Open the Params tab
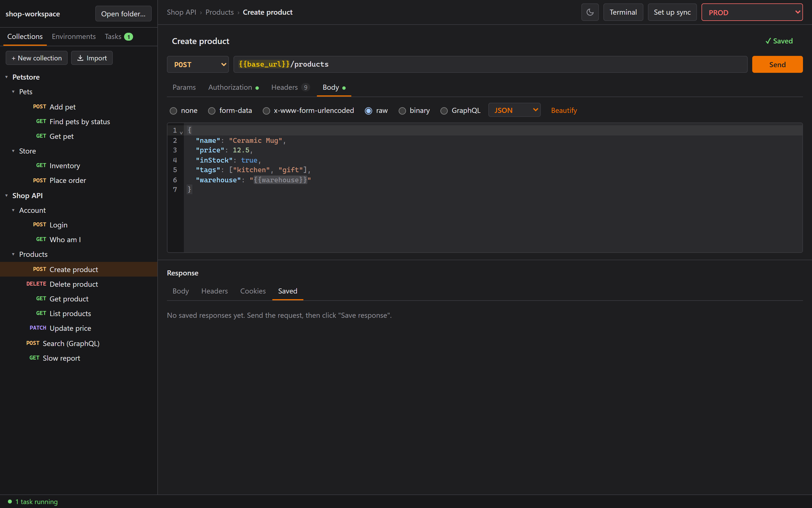The image size is (812, 508). click(x=184, y=87)
